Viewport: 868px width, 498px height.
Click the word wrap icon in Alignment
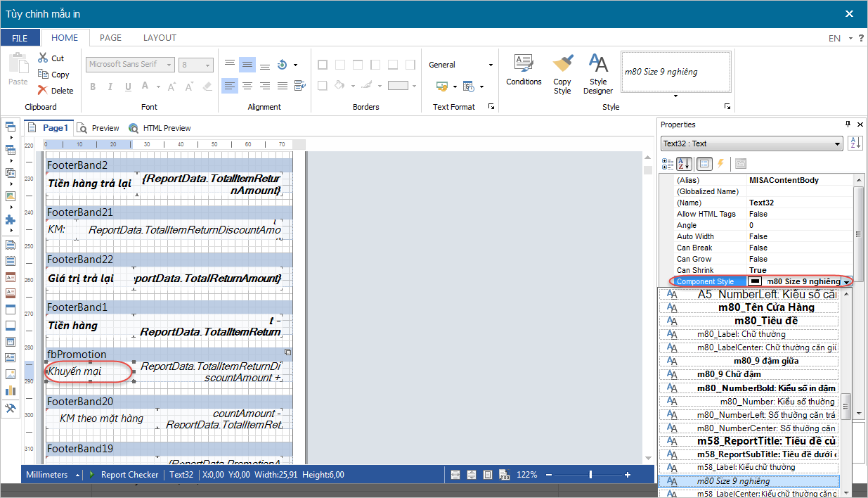point(300,86)
